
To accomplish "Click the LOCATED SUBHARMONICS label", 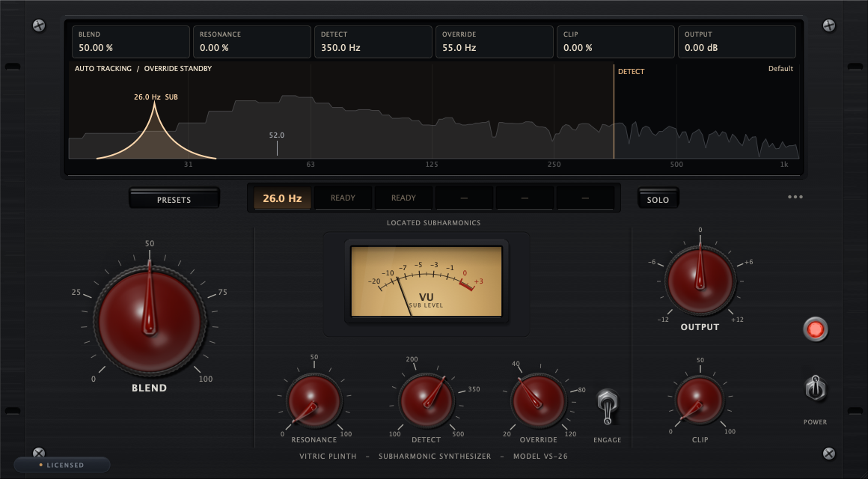I will click(433, 222).
